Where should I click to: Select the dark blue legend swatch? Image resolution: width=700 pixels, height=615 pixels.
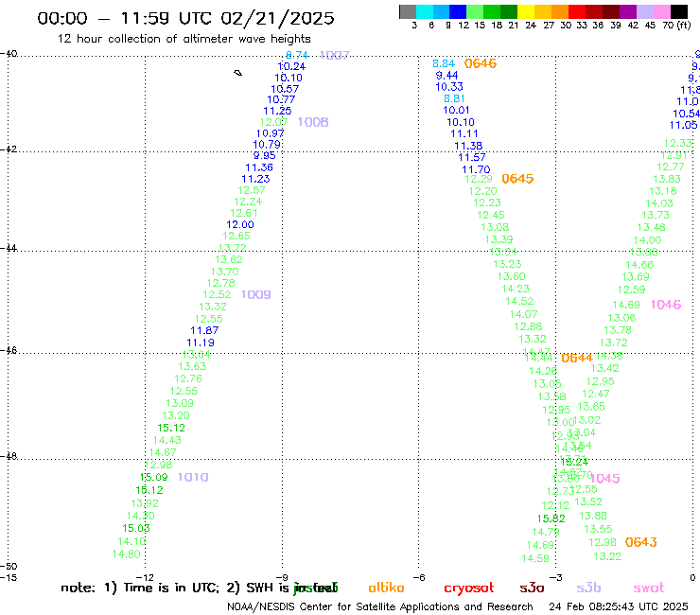(x=458, y=11)
